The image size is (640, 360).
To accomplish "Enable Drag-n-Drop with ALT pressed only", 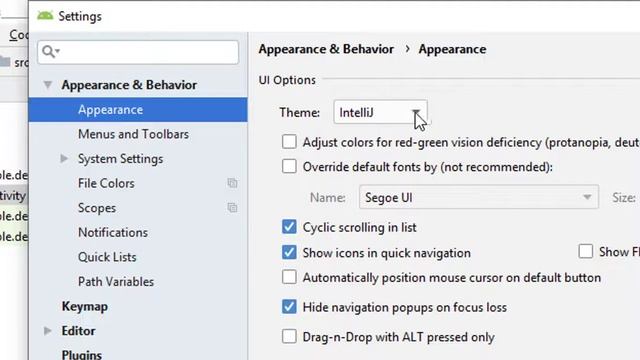I will click(x=289, y=337).
